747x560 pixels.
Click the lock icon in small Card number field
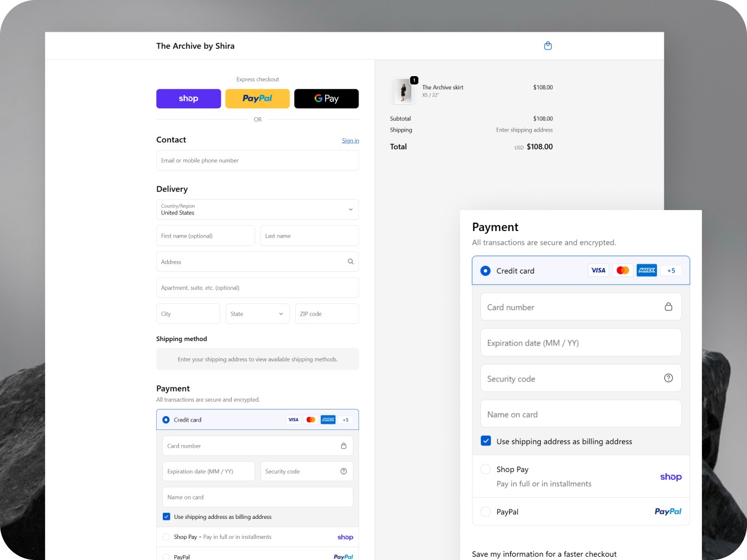343,446
